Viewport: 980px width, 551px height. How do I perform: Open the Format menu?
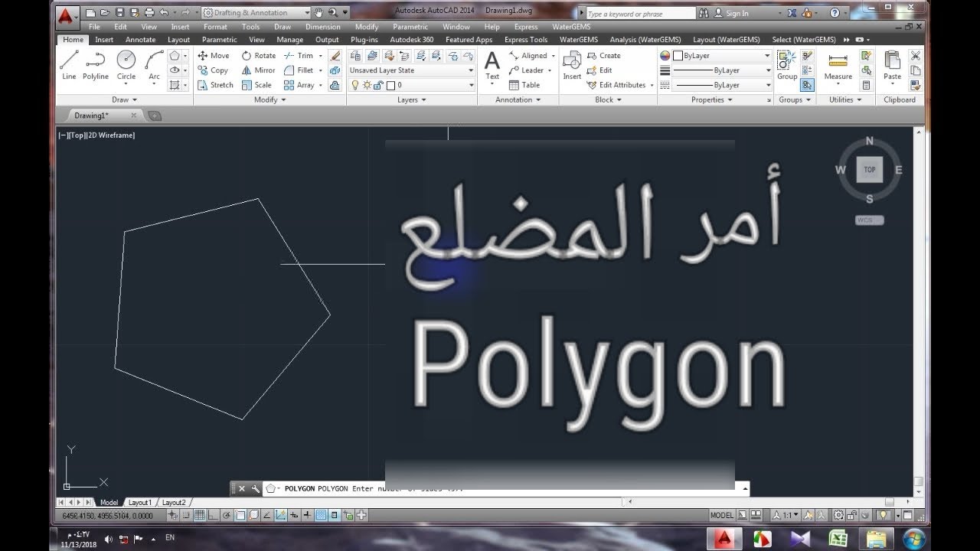[x=215, y=27]
